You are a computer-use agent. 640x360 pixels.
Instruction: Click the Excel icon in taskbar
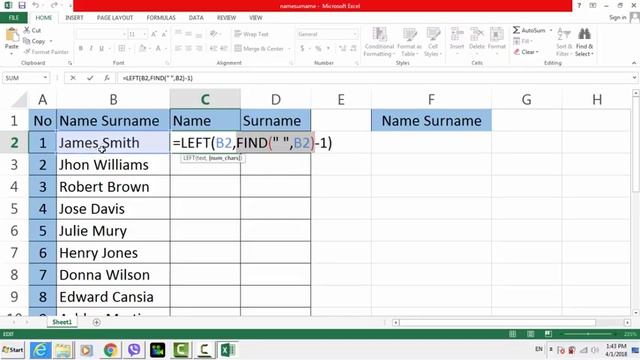(228, 350)
